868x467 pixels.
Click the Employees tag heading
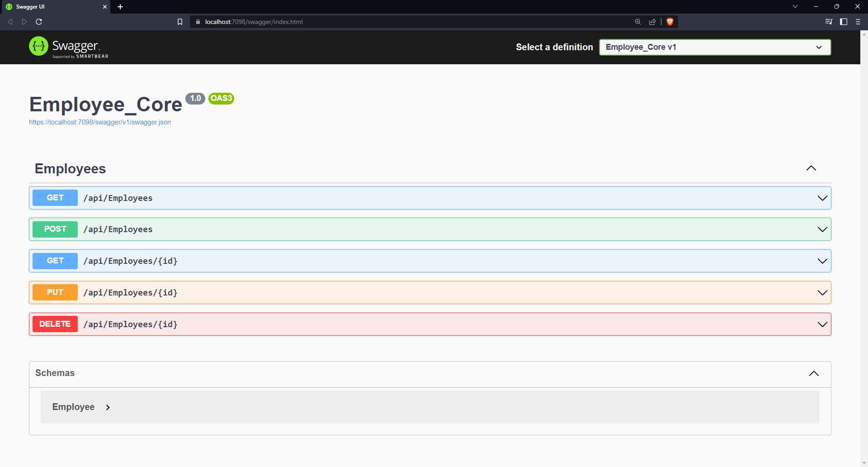coord(70,168)
